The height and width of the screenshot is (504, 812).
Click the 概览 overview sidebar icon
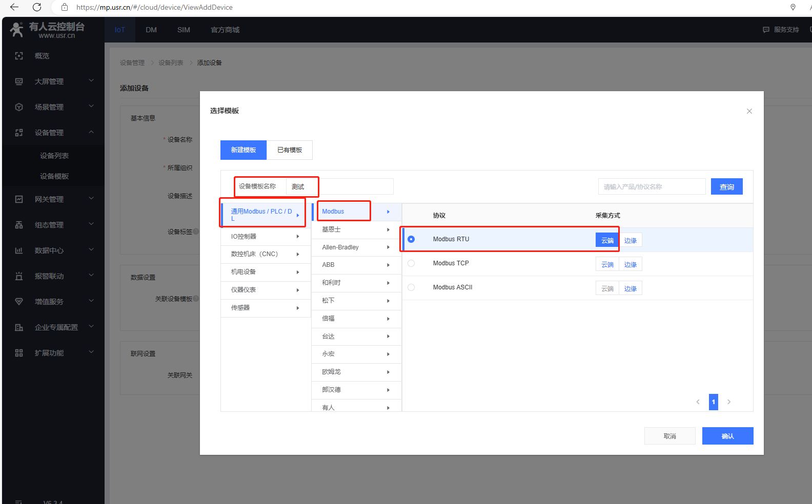pyautogui.click(x=19, y=56)
